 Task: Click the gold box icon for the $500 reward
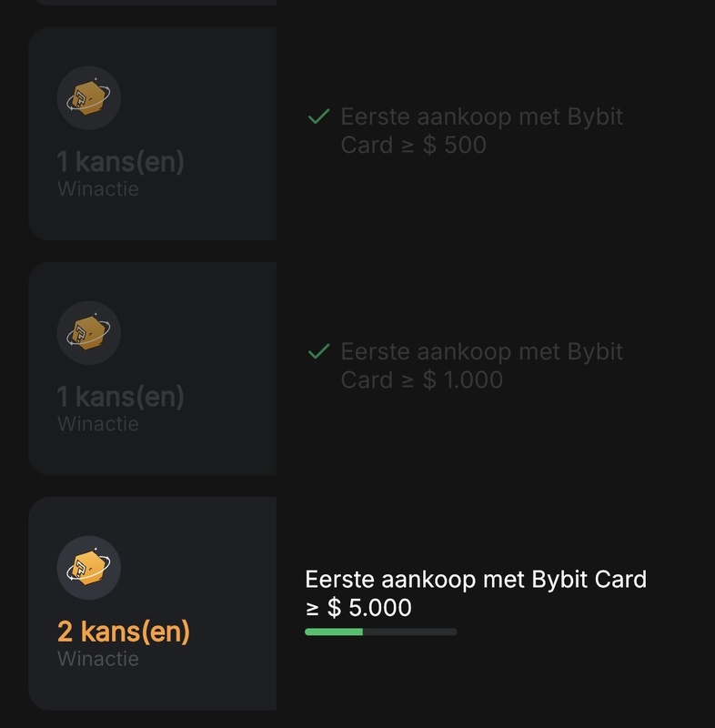(88, 97)
